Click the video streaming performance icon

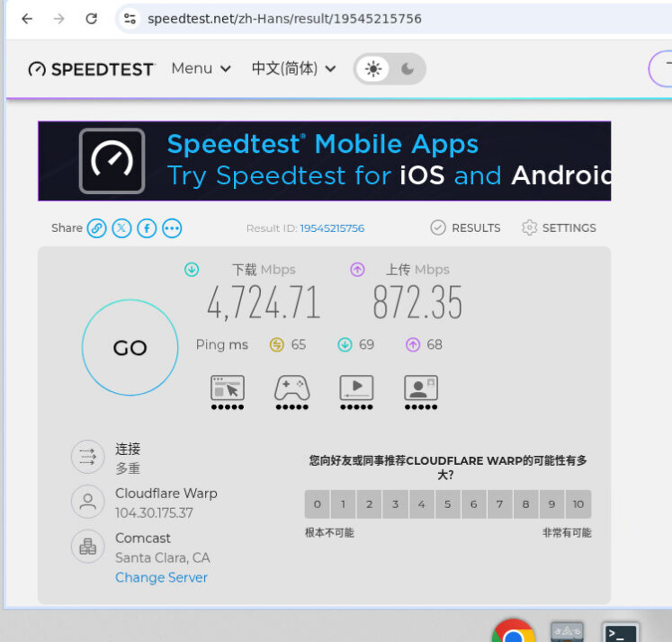click(356, 392)
